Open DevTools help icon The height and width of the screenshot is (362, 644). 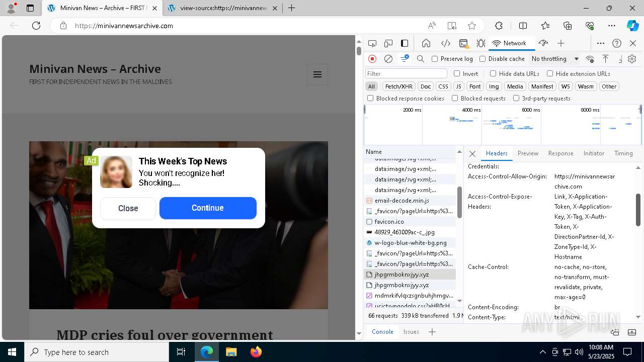coord(617,43)
